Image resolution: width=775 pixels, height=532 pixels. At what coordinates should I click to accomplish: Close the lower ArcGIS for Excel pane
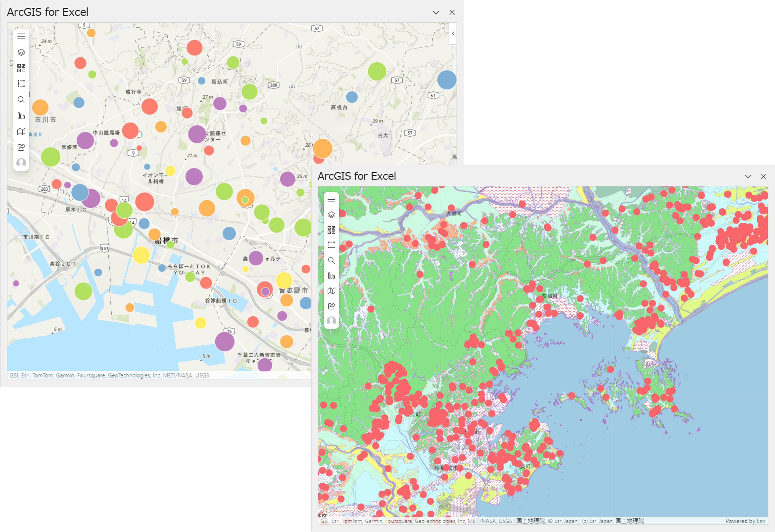click(763, 176)
